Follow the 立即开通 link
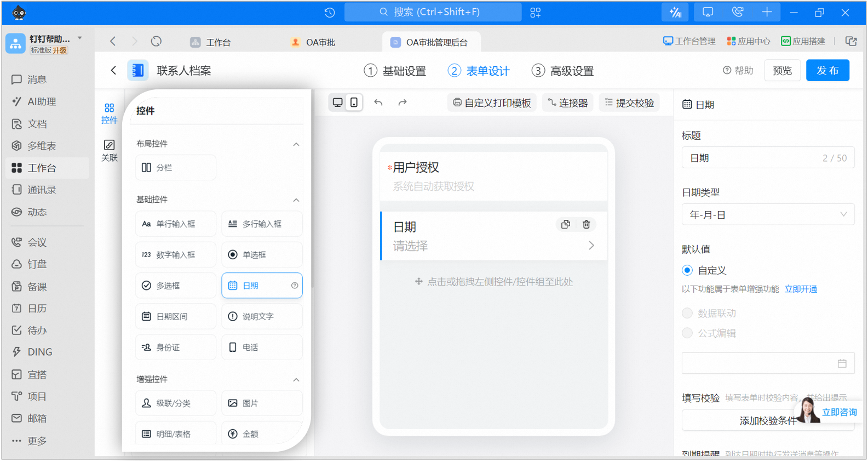868x461 pixels. [x=801, y=289]
